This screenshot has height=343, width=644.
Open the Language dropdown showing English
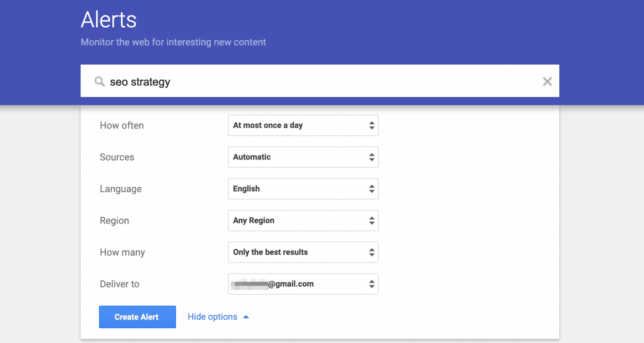[293, 189]
